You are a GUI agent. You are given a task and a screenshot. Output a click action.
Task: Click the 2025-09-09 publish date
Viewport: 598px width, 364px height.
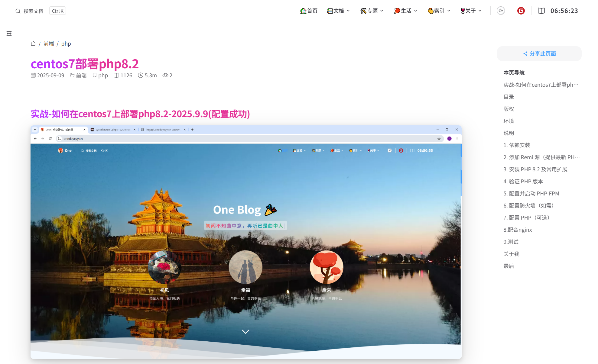[x=50, y=75]
